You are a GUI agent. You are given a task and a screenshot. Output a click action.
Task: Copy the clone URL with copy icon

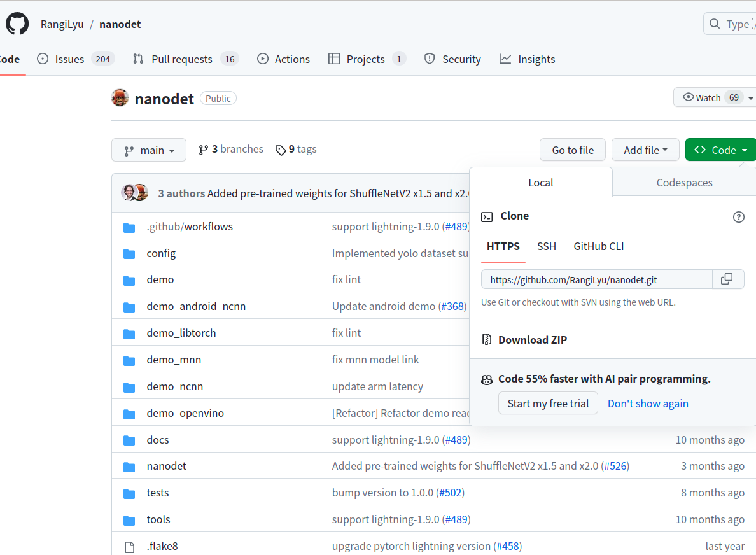[x=727, y=279]
